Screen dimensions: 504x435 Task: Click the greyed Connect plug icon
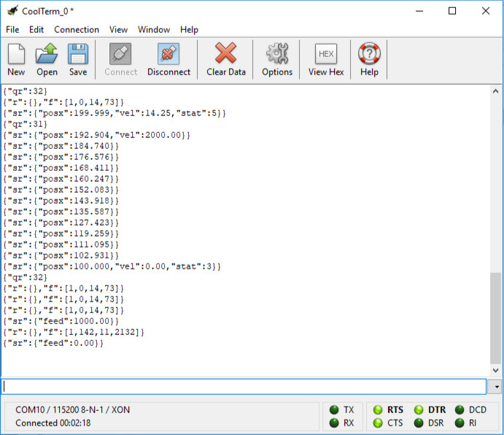coord(120,59)
